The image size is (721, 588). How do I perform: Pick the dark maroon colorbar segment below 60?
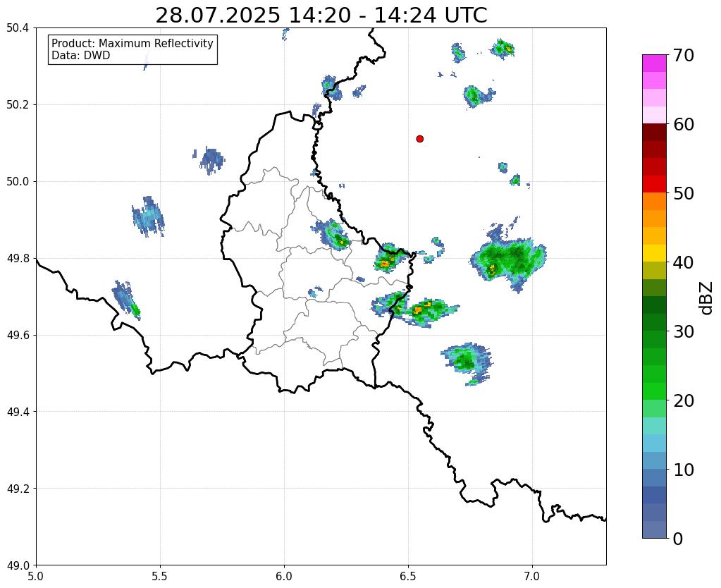(x=654, y=132)
